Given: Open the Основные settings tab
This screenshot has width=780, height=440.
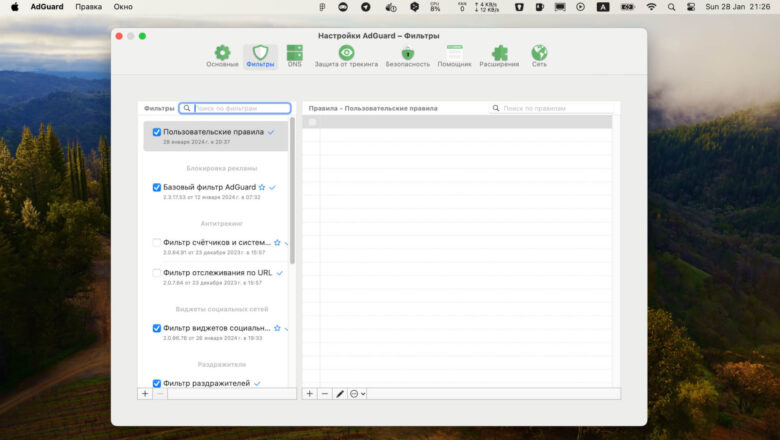Looking at the screenshot, I should point(222,56).
